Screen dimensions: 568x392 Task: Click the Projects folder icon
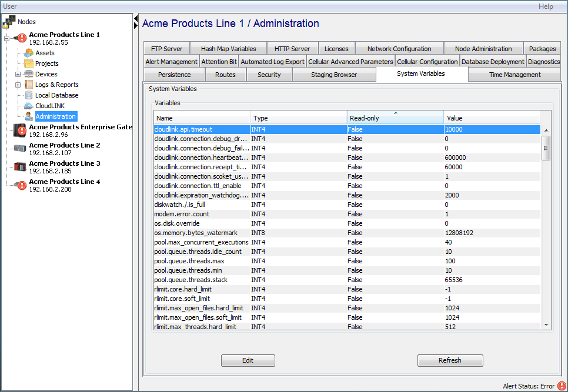coord(29,63)
